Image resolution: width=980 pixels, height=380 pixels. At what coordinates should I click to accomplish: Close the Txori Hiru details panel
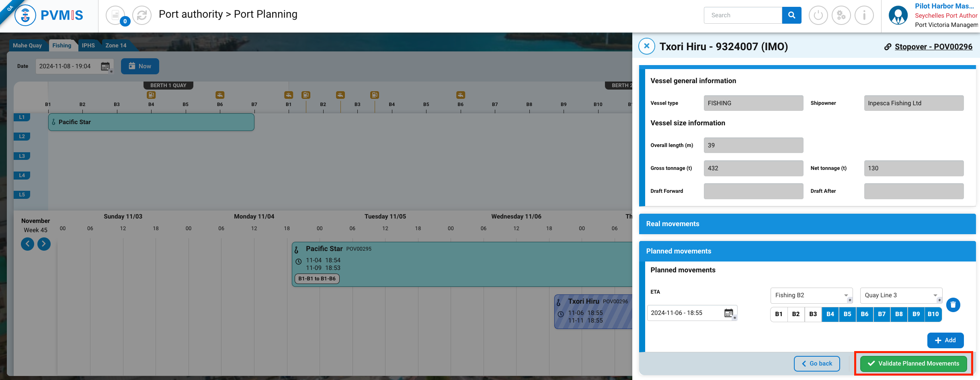point(647,46)
